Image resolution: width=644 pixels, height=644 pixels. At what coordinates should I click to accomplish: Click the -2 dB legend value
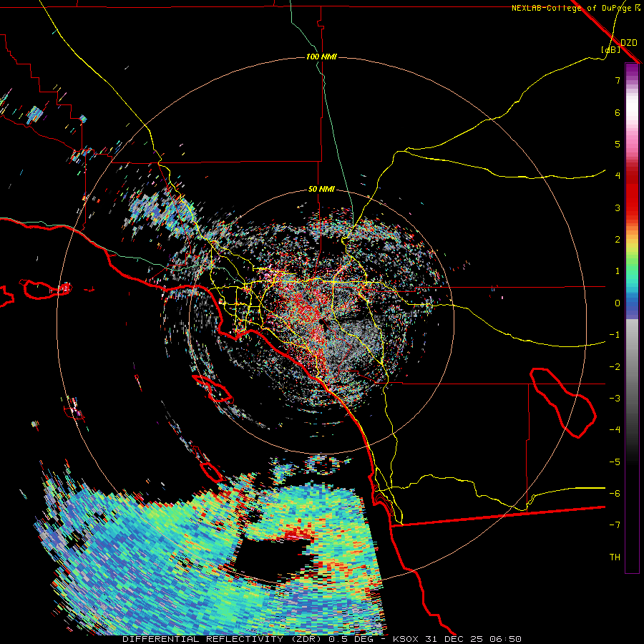tap(615, 367)
